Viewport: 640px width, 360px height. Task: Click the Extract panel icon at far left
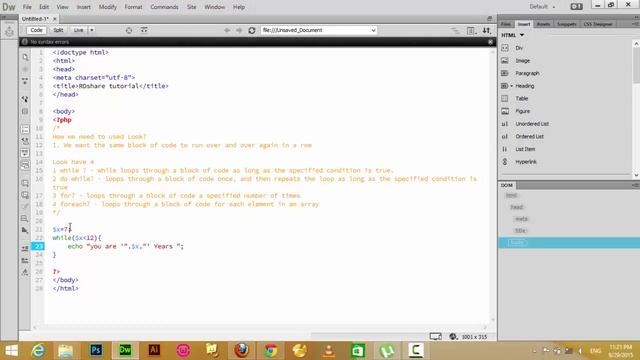[x=9, y=31]
